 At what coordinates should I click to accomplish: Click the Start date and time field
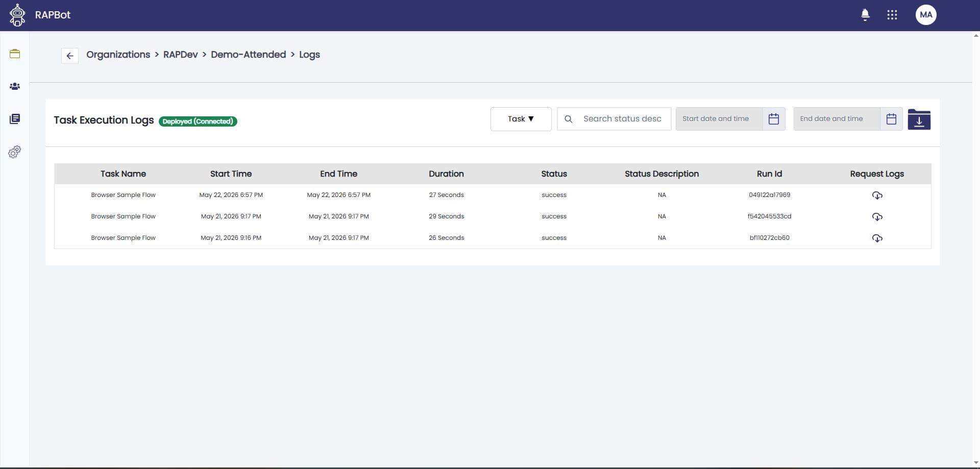pos(719,119)
